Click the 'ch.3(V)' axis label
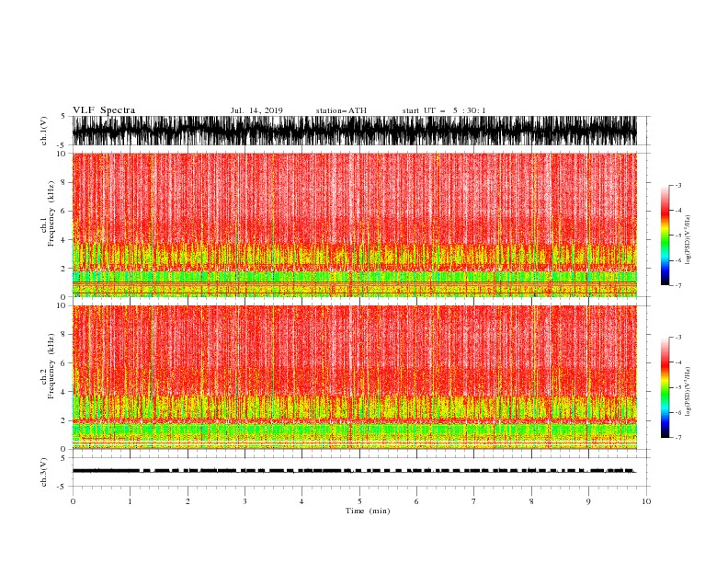Viewport: 728px width, 563px height. point(44,472)
